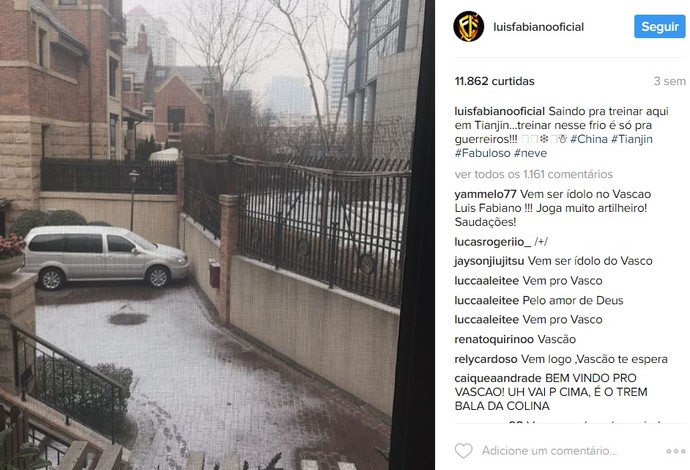Screen dimensions: 690x470
Task: Click the heart like icon
Action: pos(463,451)
